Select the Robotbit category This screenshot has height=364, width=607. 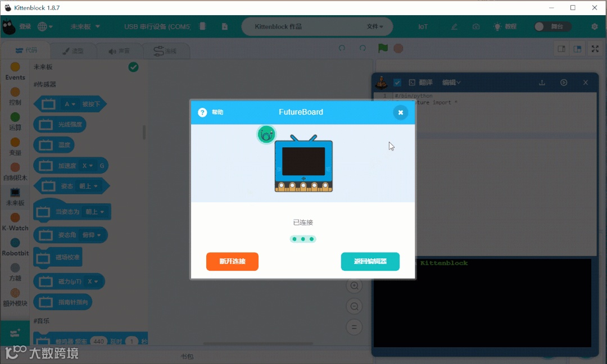point(15,248)
